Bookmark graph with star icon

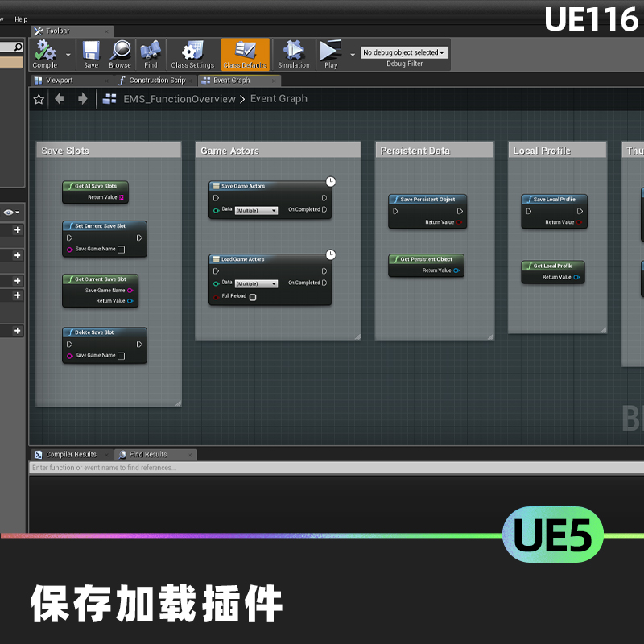tap(39, 99)
